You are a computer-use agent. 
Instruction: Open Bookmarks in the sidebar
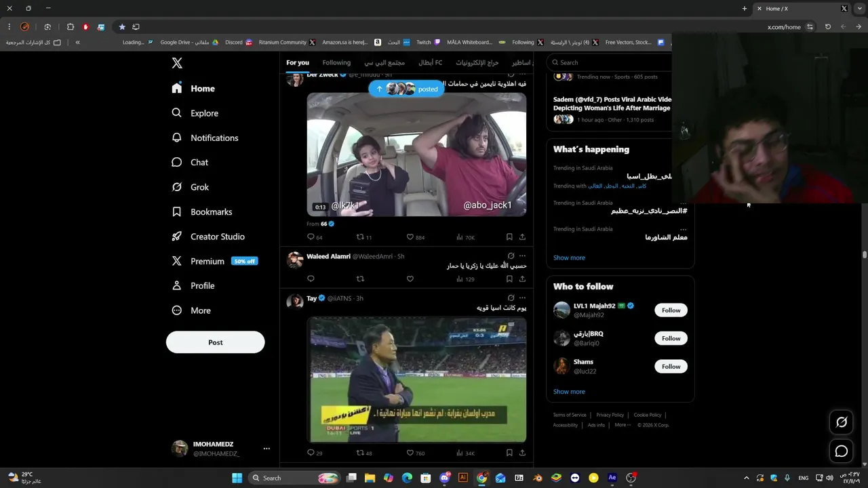(x=202, y=212)
